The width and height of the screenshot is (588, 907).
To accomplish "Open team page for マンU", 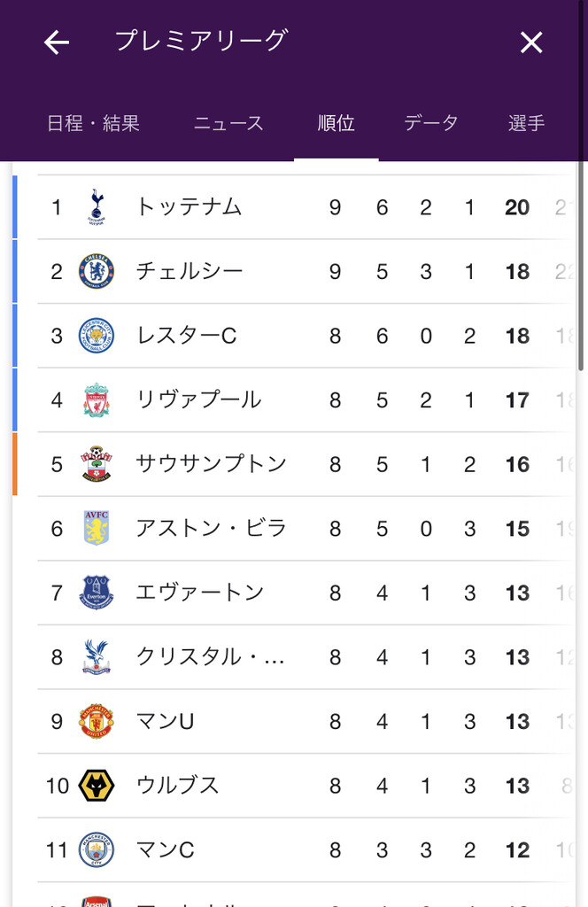I will click(165, 722).
